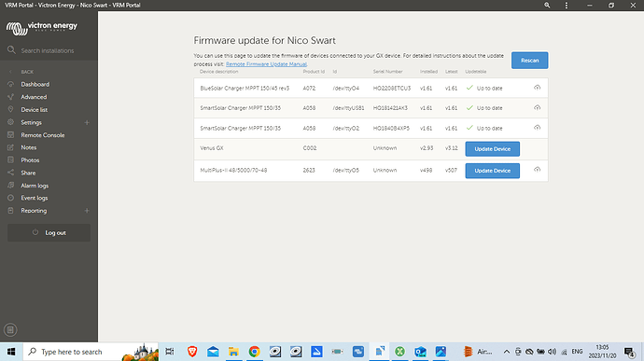
Task: Click the zoom magnifier icon in title bar
Action: tap(547, 6)
